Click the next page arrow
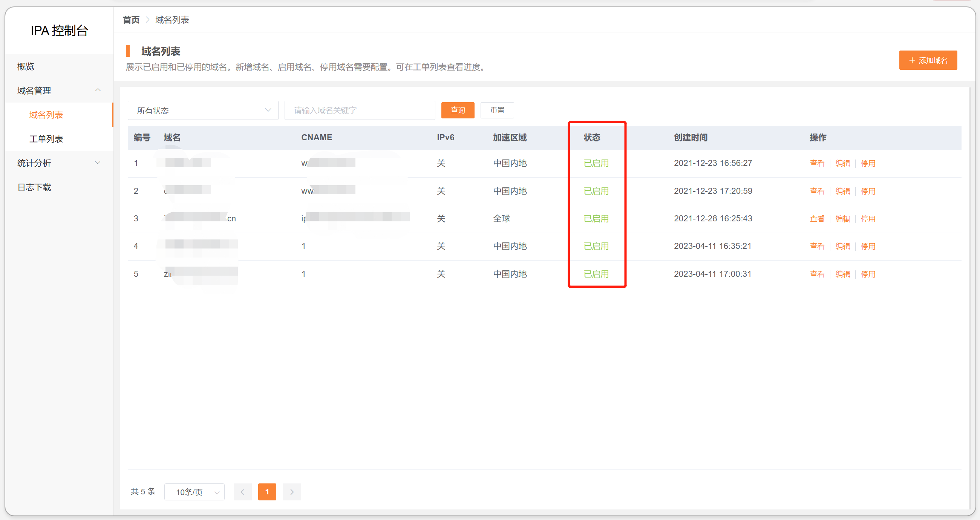980x520 pixels. pyautogui.click(x=292, y=492)
